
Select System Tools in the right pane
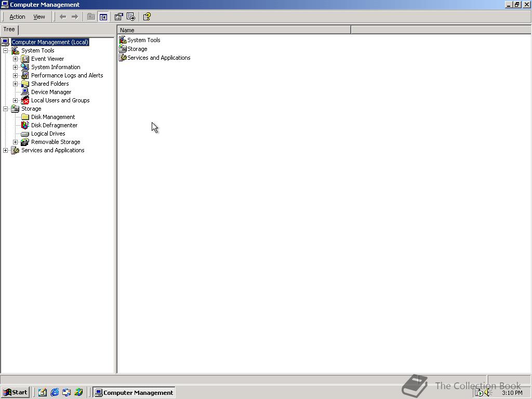tap(144, 40)
